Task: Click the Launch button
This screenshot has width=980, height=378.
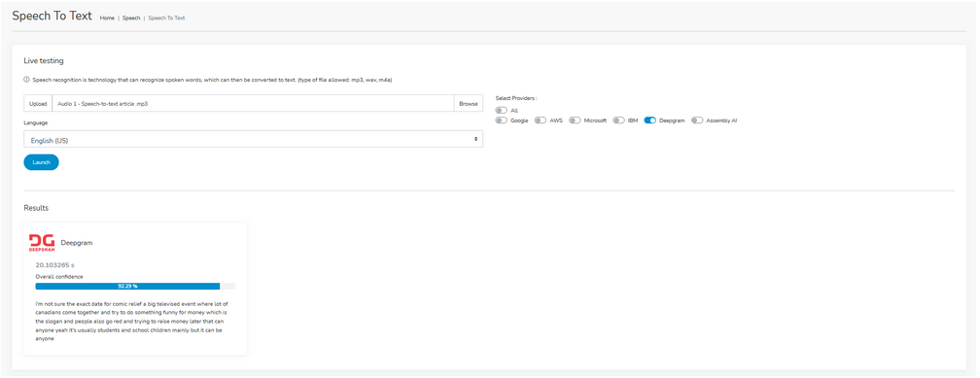Action: [41, 162]
